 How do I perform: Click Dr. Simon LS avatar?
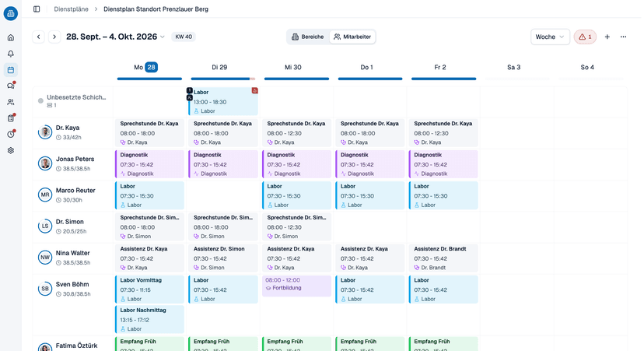click(45, 226)
